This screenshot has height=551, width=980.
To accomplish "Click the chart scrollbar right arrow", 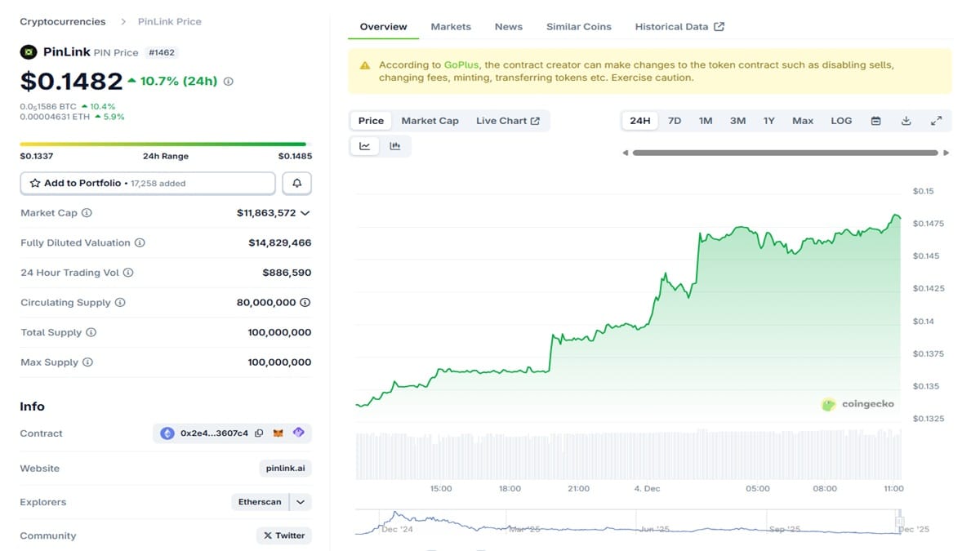I will pos(947,152).
